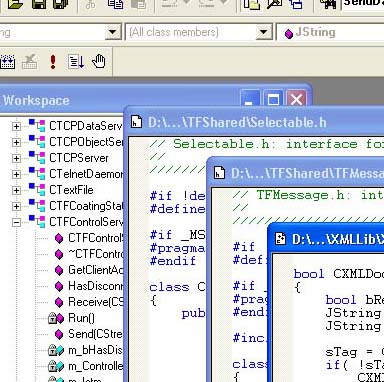The height and width of the screenshot is (382, 384).
Task: Expand the CTCPObjectSer class node
Action: (x=16, y=142)
